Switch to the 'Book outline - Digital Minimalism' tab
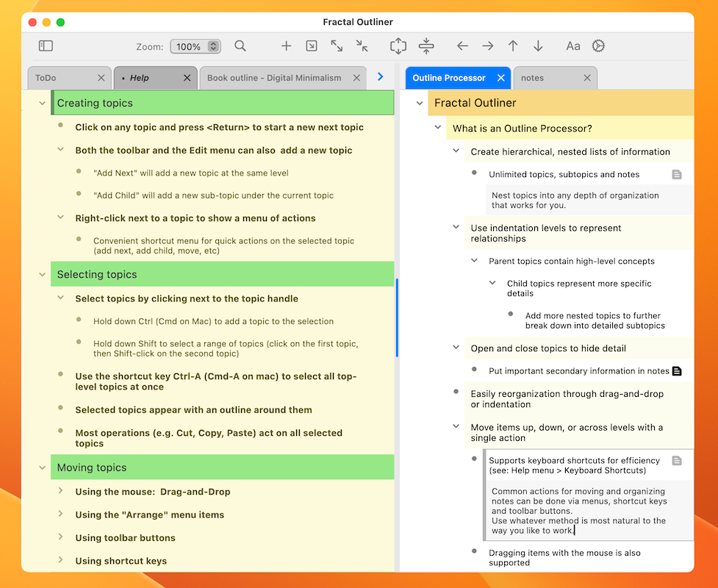This screenshot has width=718, height=588. tap(274, 78)
